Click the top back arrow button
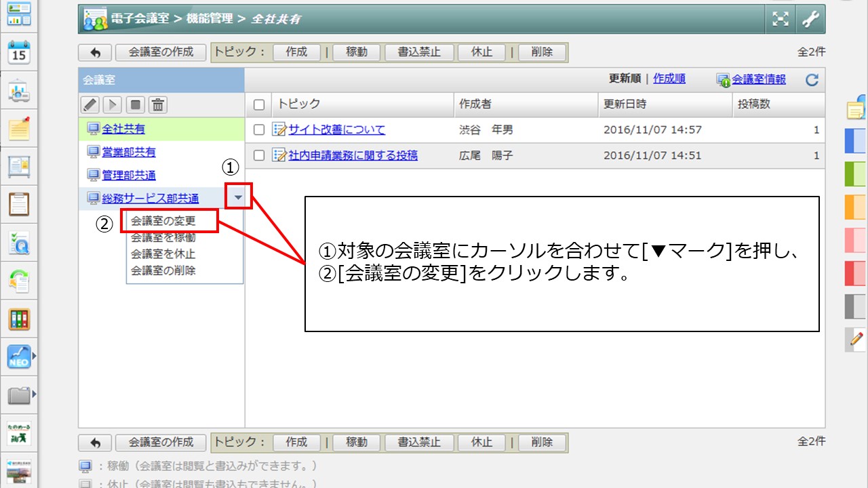 tap(96, 52)
